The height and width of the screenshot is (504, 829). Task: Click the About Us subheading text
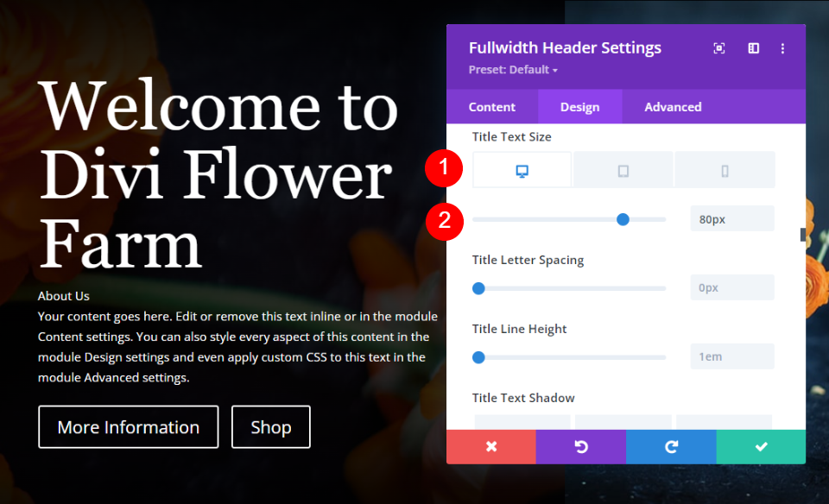point(63,296)
